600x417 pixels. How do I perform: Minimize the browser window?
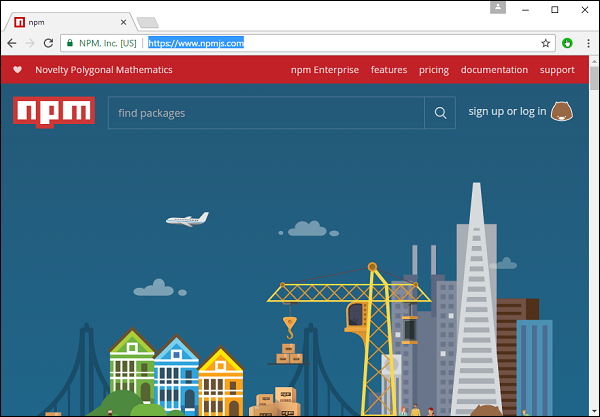[525, 10]
